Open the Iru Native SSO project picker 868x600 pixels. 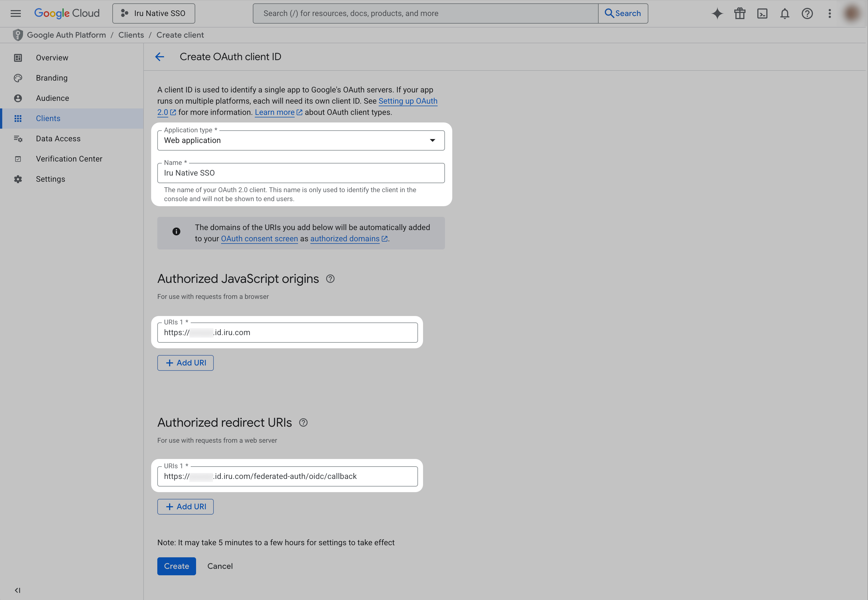(x=154, y=13)
